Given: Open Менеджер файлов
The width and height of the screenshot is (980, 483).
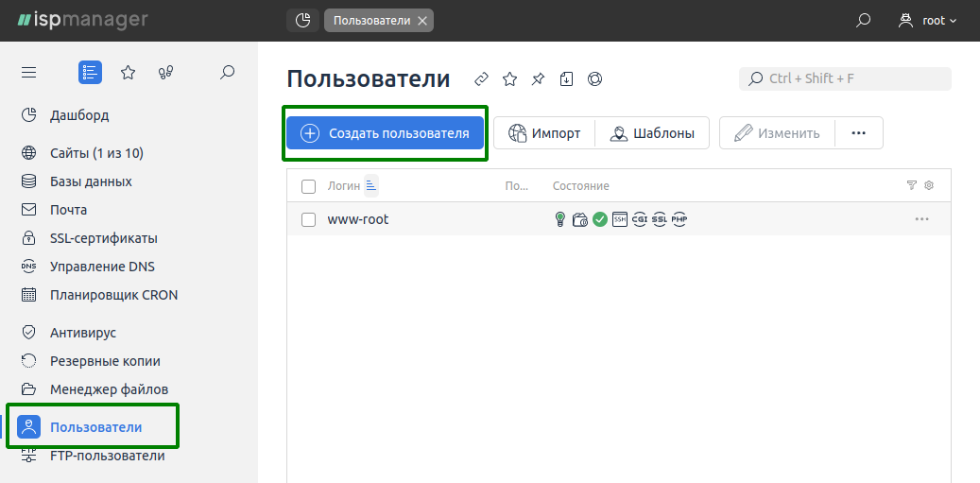Looking at the screenshot, I should point(110,390).
